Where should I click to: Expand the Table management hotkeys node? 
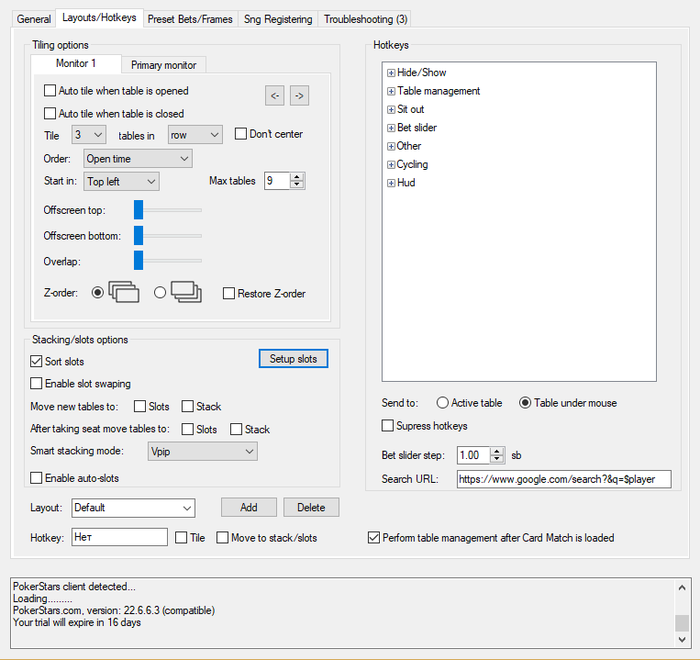point(391,91)
